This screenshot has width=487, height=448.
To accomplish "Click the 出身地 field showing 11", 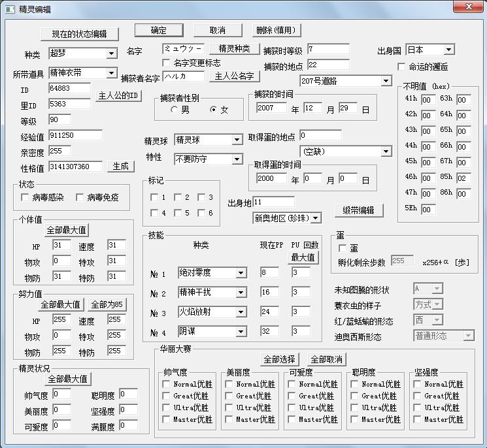I will tap(274, 202).
